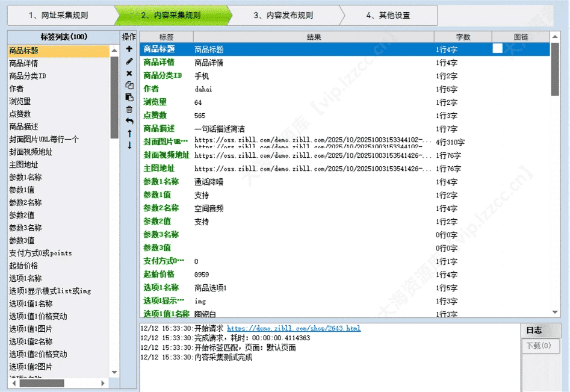The image size is (570, 392).
Task: Click result value 手机 for 商品分类ID
Action: 202,76
